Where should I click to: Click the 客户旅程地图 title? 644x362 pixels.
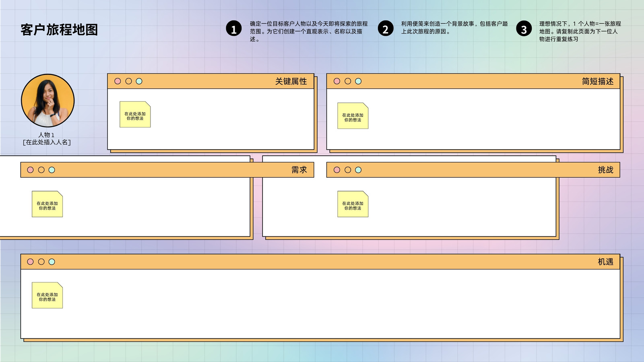(x=59, y=30)
